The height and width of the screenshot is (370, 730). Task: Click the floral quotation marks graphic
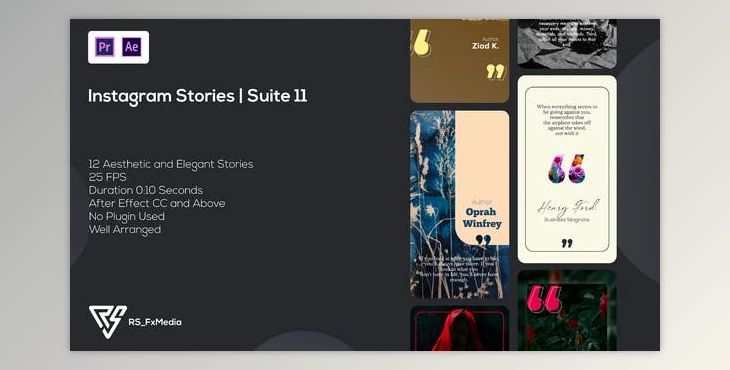coord(567,168)
